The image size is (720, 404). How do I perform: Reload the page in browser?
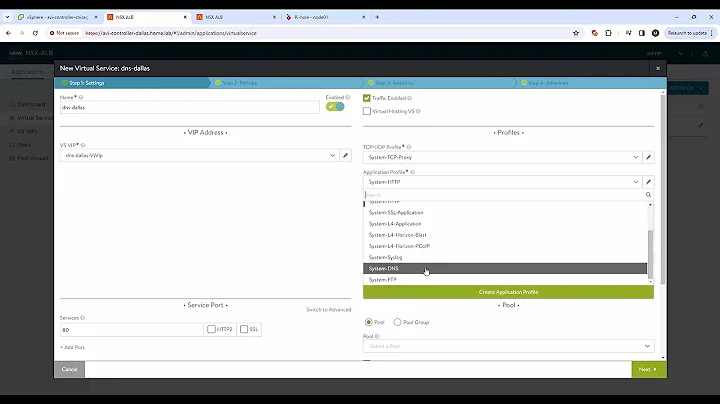[x=35, y=33]
